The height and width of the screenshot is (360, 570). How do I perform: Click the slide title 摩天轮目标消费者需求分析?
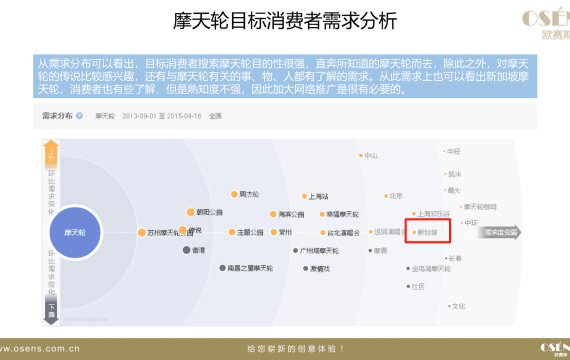285,21
